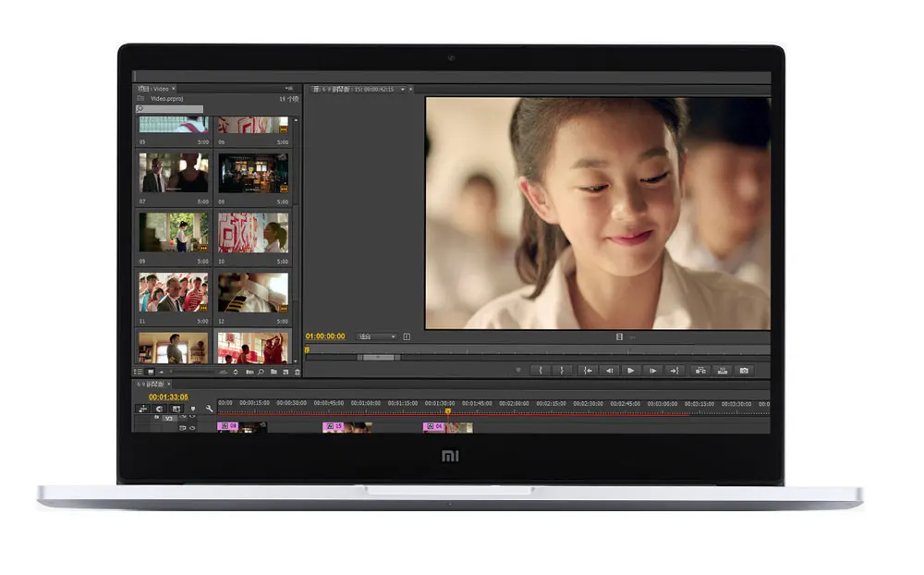Step forward one frame
Viewport: 924px width, 575px height.
[x=652, y=371]
